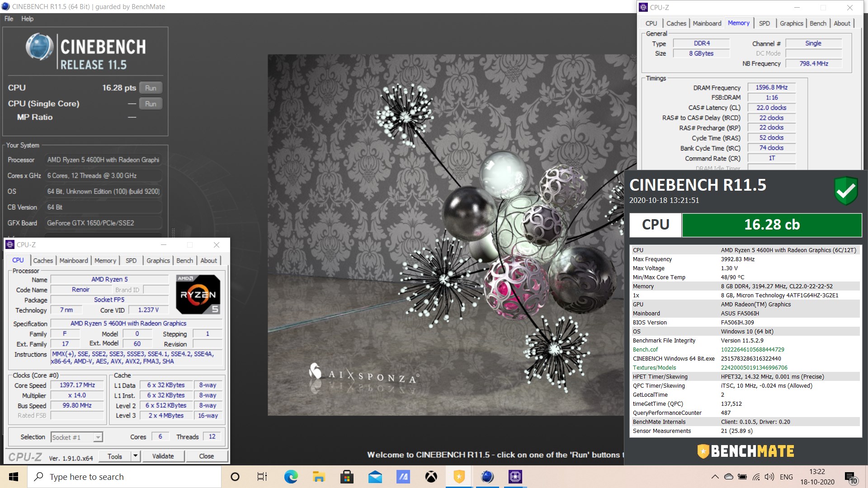The image size is (868, 488).
Task: Click the Core Speed value 1397.17 MHz
Action: [77, 385]
